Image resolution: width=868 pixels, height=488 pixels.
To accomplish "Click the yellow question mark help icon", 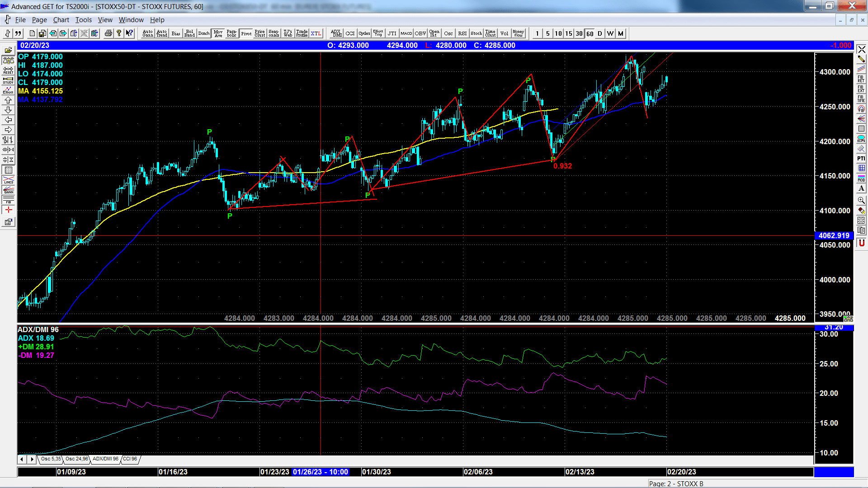I will [118, 33].
